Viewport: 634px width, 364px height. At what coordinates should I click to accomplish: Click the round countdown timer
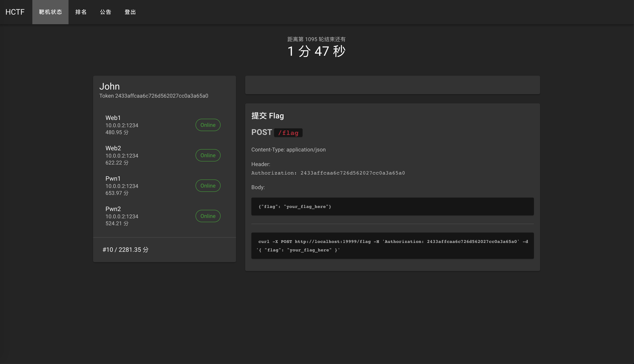[317, 51]
